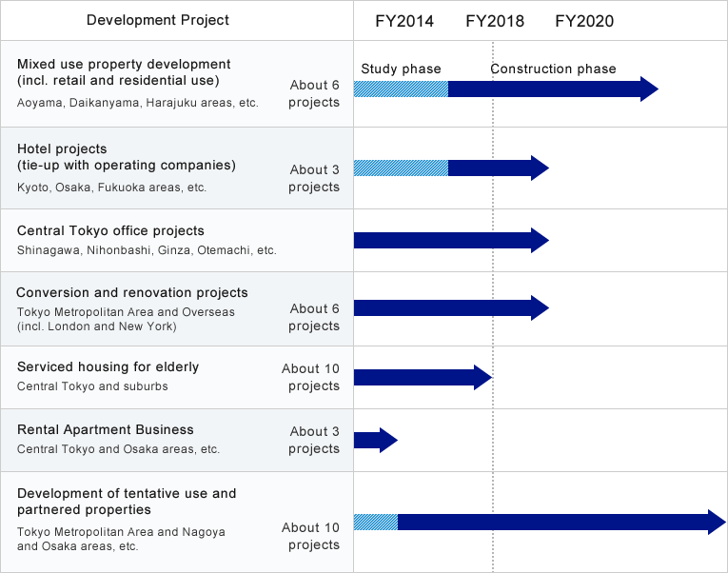Click 'Aoyama, Daikanyama, Harajuku areas' text

click(x=137, y=103)
